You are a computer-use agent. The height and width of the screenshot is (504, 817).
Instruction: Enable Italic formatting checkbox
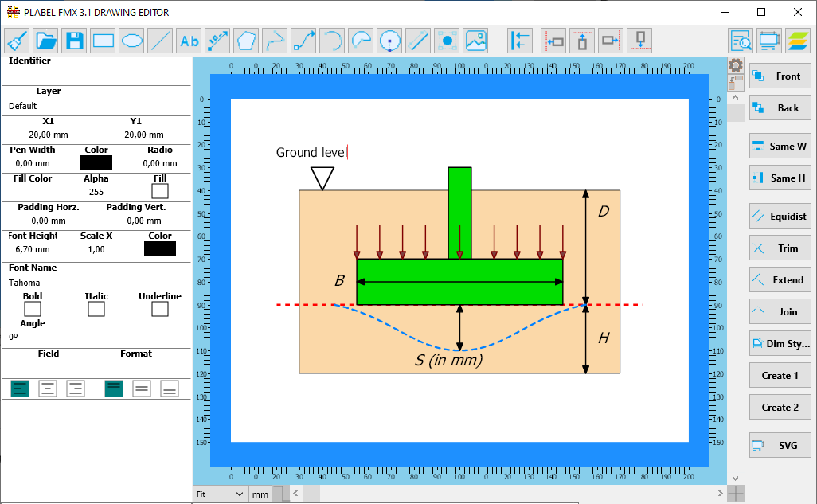[96, 308]
